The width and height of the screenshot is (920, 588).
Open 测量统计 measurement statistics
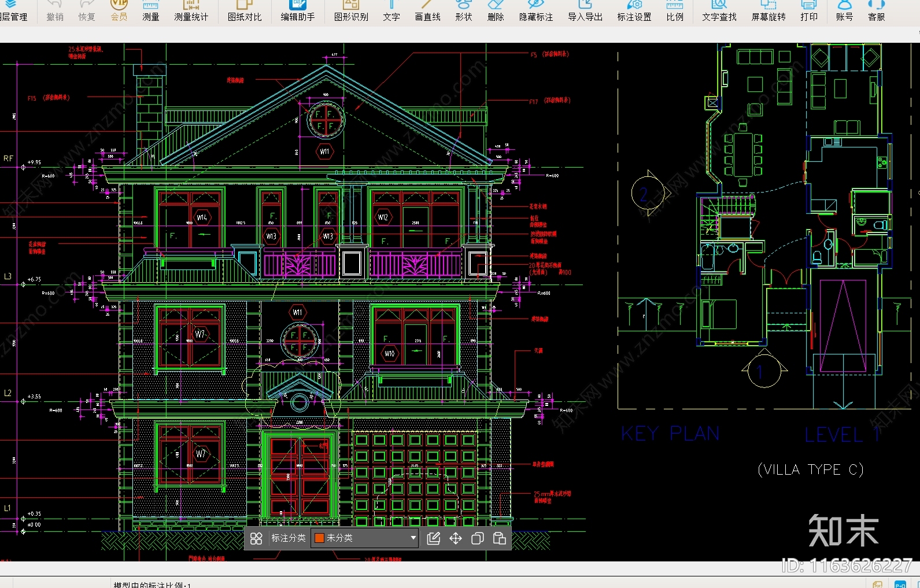tap(191, 12)
